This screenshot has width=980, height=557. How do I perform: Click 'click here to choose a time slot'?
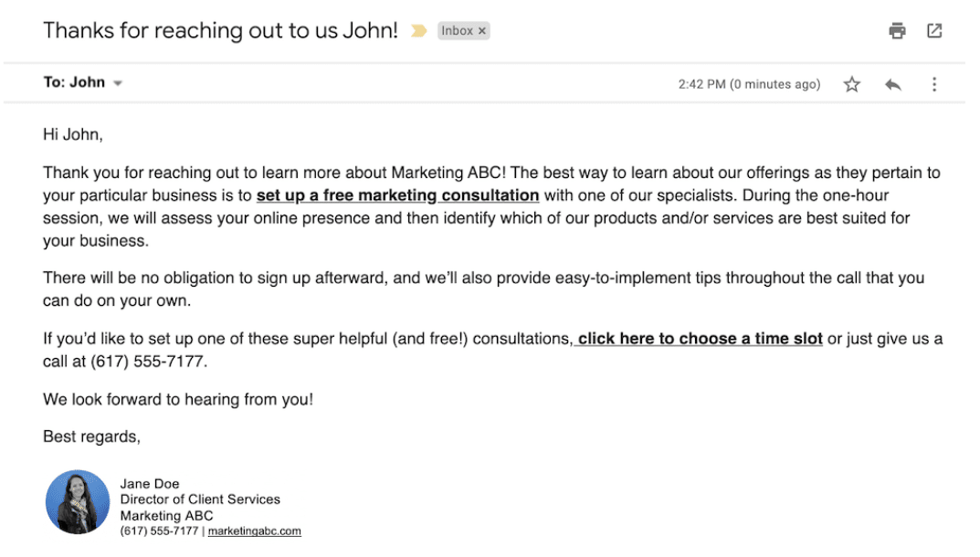point(699,338)
